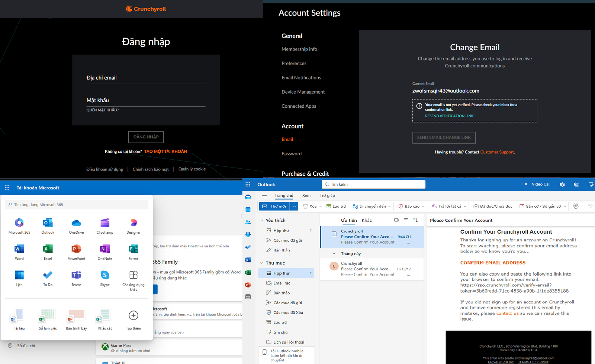Switch to the Khác inbox tab

(x=367, y=220)
